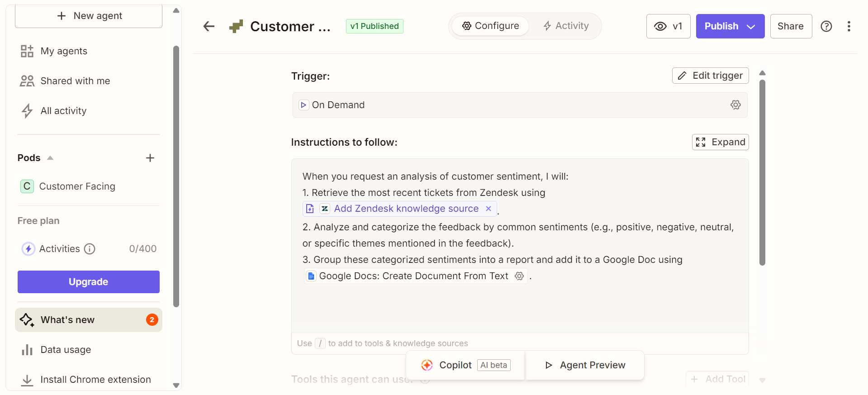The image size is (868, 395).
Task: Expand the instructions editor
Action: click(720, 142)
